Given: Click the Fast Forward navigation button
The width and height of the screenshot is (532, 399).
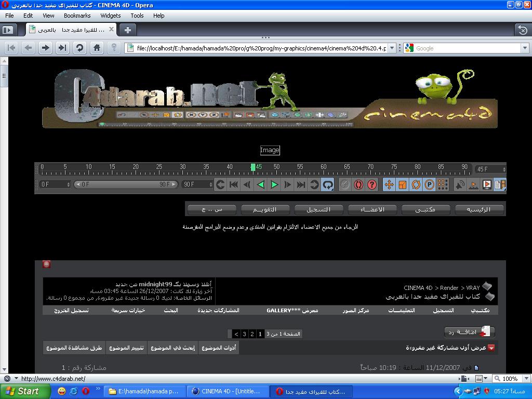Looking at the screenshot, I should point(62,48).
